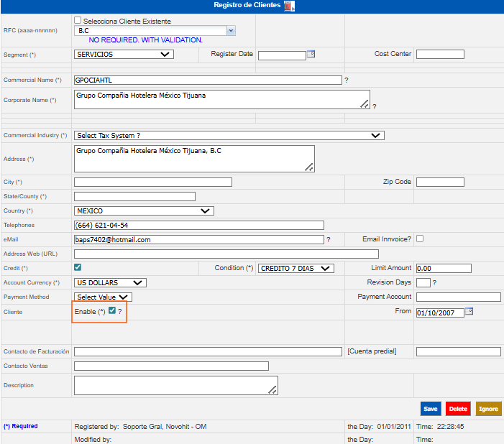Screen dimensions: 504x444
Task: Open the Segment dropdown showing SERVICIOS
Action: tap(124, 54)
